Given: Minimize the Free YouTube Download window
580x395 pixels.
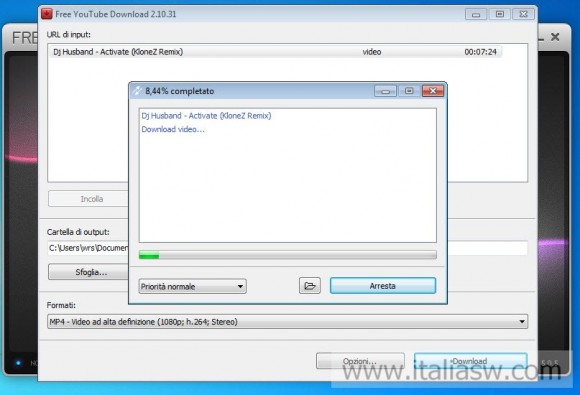Looking at the screenshot, I should (x=476, y=14).
